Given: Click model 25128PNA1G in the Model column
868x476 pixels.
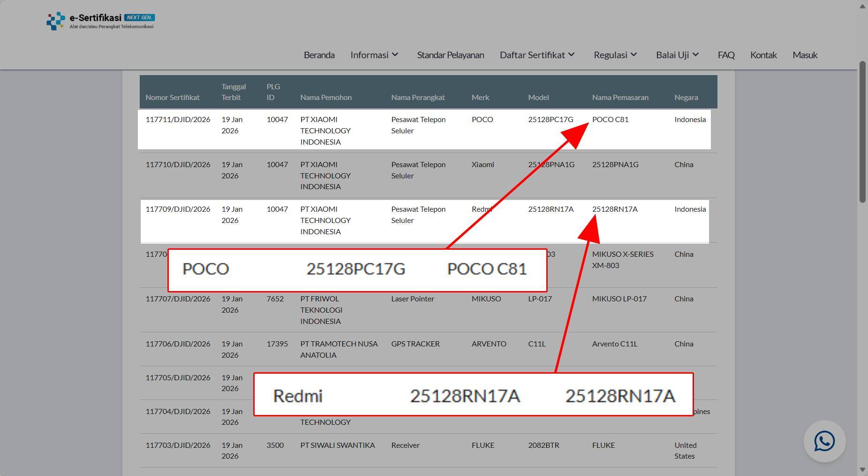Looking at the screenshot, I should click(551, 164).
